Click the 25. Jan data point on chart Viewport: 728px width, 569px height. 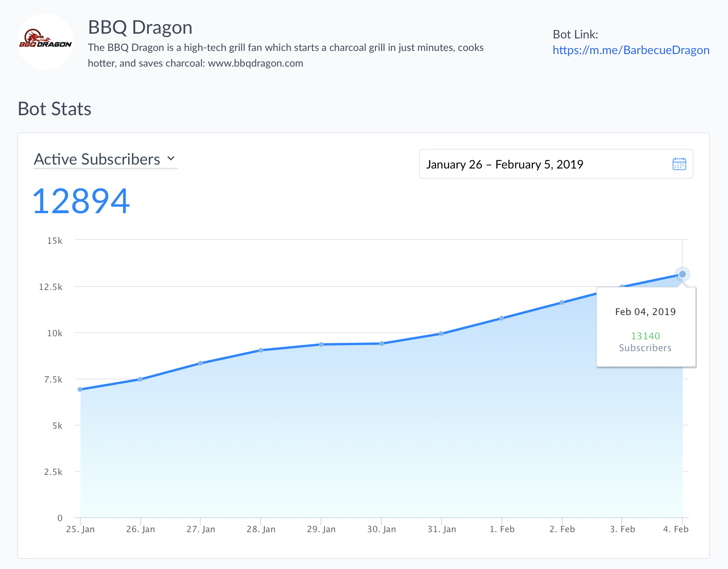(x=80, y=389)
